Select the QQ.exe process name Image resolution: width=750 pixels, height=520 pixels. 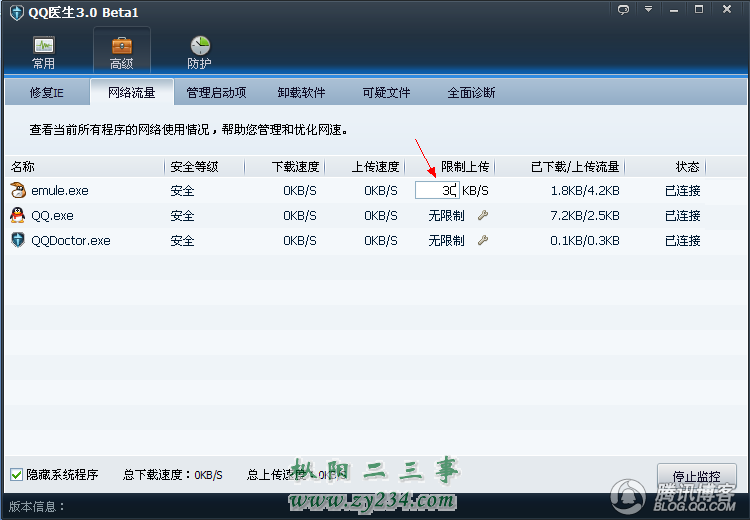coord(52,215)
